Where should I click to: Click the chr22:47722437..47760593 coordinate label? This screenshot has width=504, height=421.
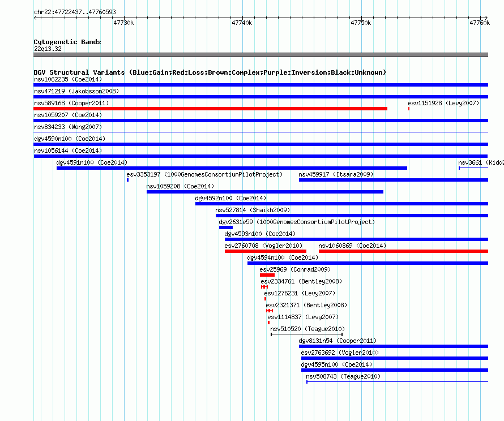point(75,12)
